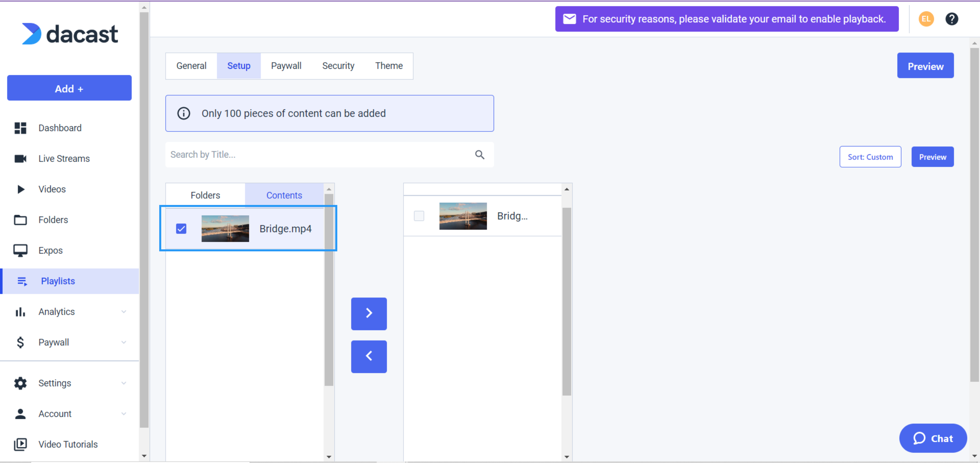Screen dimensions: 980x463
Task: Move selected content right with arrow button
Action: pyautogui.click(x=369, y=314)
